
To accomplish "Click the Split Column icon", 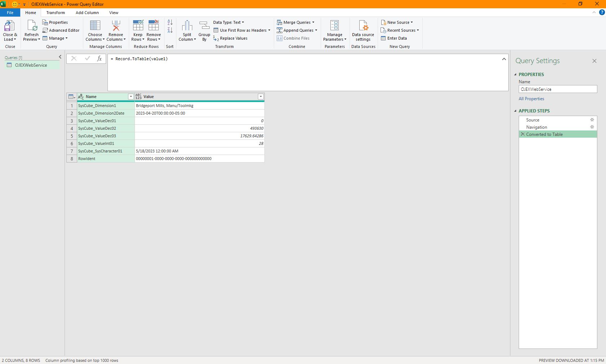I will 187,26.
